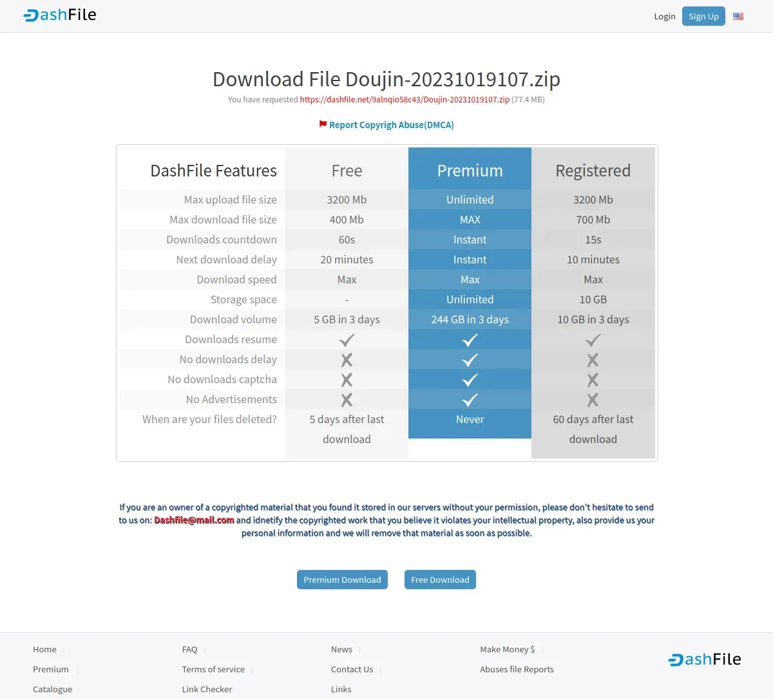Click Premium column No Advertisements checkmark

pyautogui.click(x=470, y=399)
